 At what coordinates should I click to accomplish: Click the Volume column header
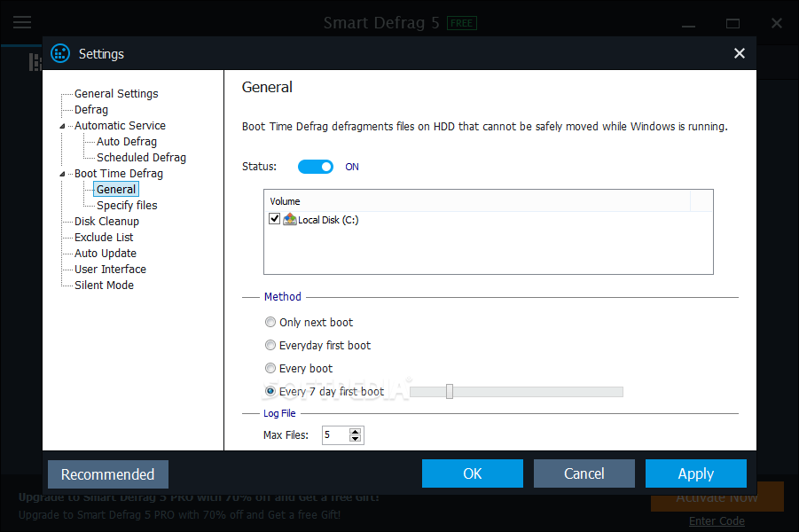coord(476,201)
